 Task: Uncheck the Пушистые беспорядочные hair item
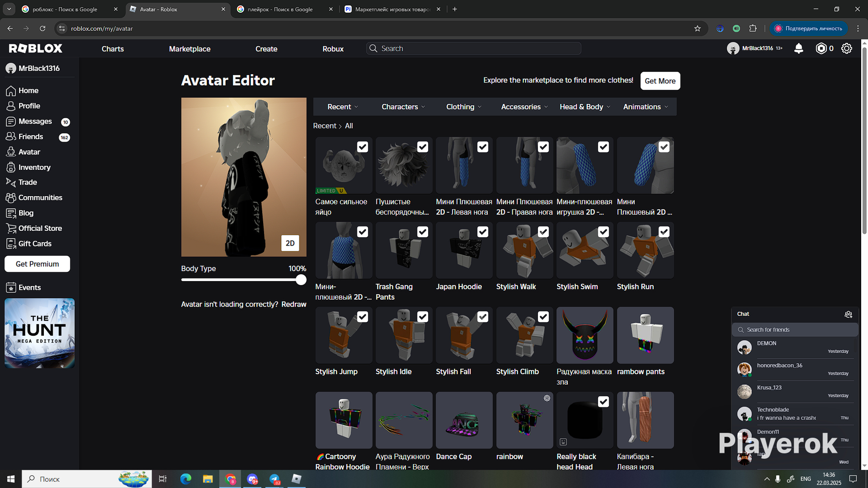(423, 147)
